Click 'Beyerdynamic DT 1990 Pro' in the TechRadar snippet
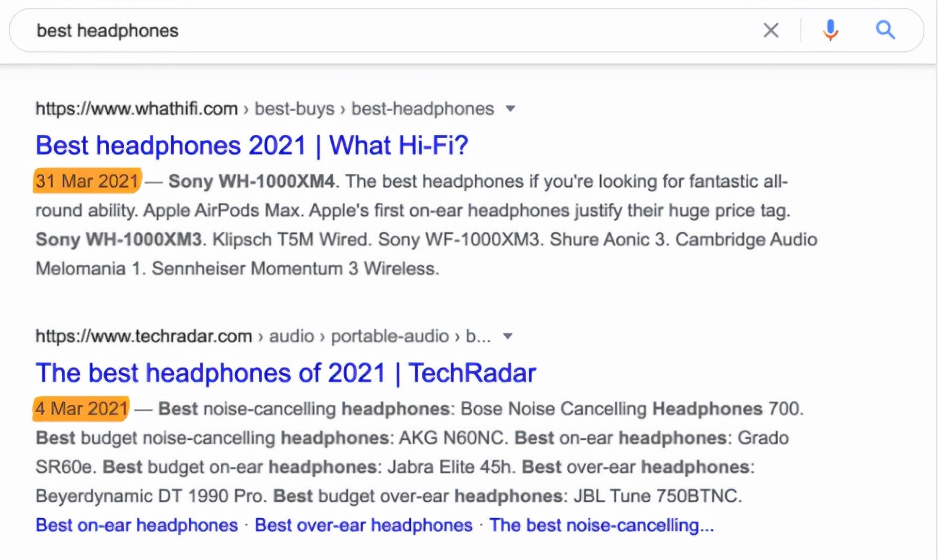 tap(151, 496)
